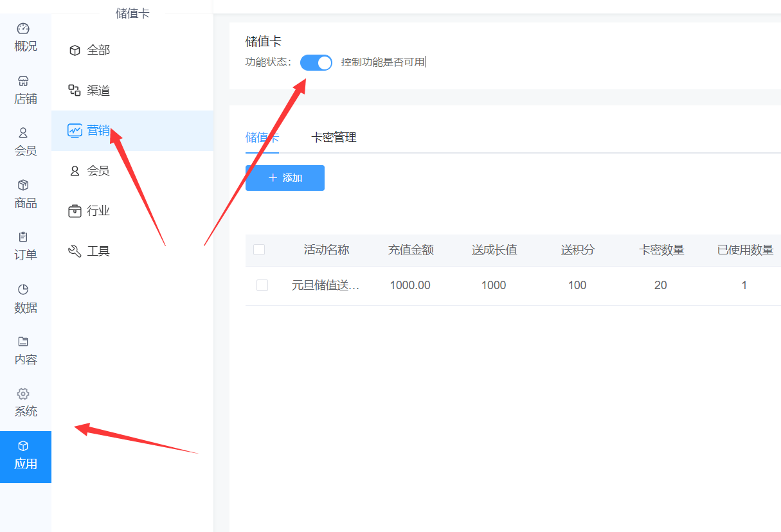Toggle the 功能状态 switch
Screen dimensions: 781x532
click(316, 62)
